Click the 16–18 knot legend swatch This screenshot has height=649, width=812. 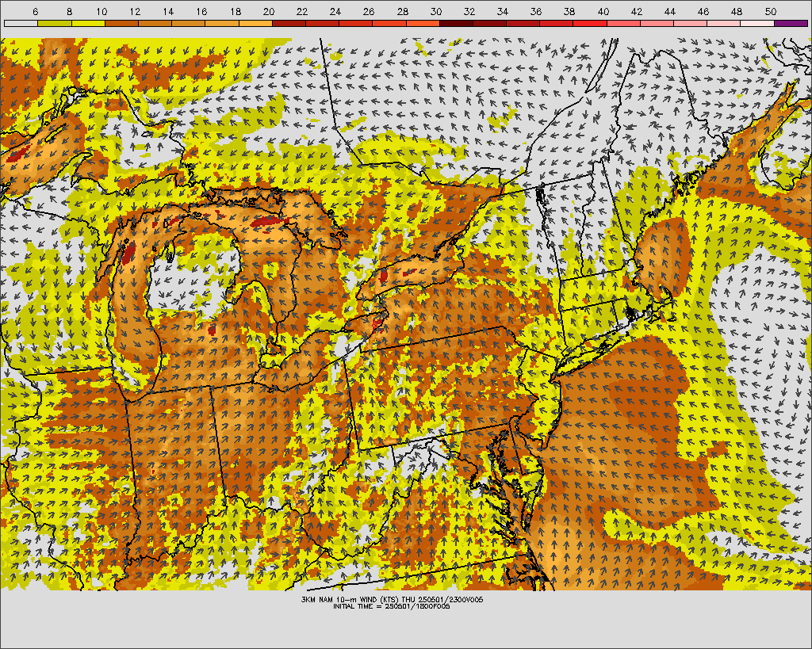pos(222,23)
